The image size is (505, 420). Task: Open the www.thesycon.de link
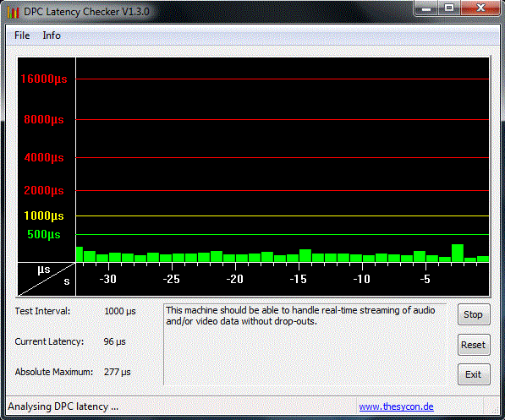pyautogui.click(x=396, y=406)
